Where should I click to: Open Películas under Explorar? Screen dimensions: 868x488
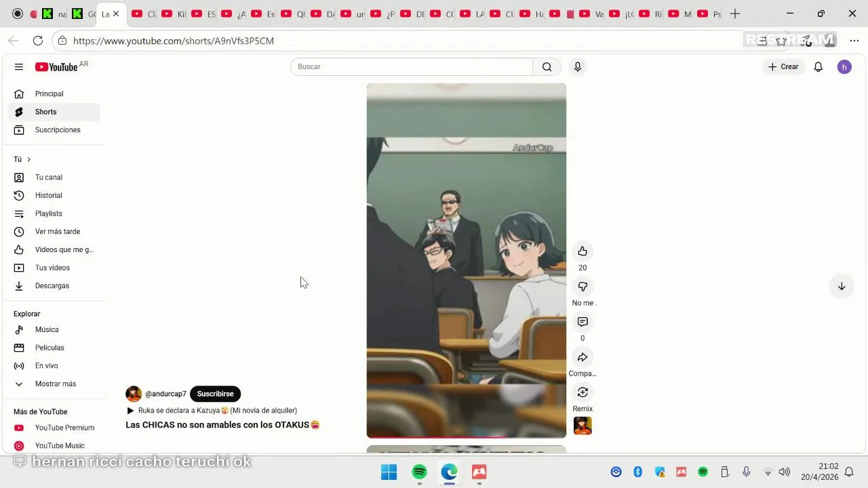coord(54,348)
